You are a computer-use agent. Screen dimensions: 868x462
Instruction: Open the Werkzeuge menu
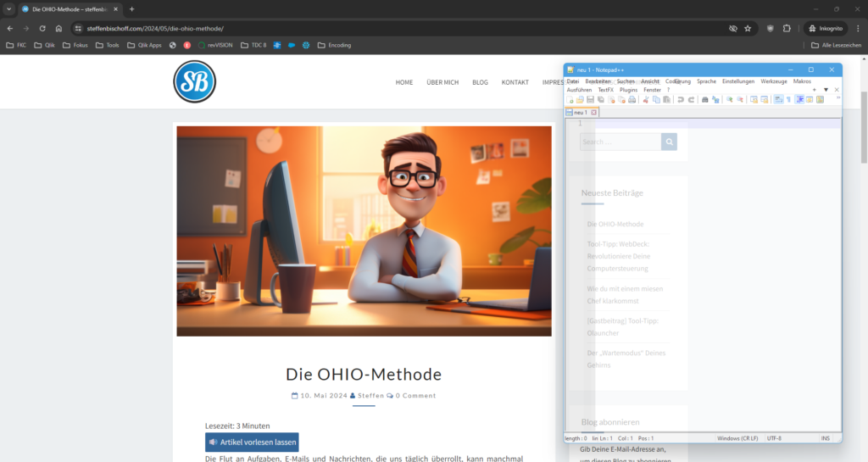(774, 81)
